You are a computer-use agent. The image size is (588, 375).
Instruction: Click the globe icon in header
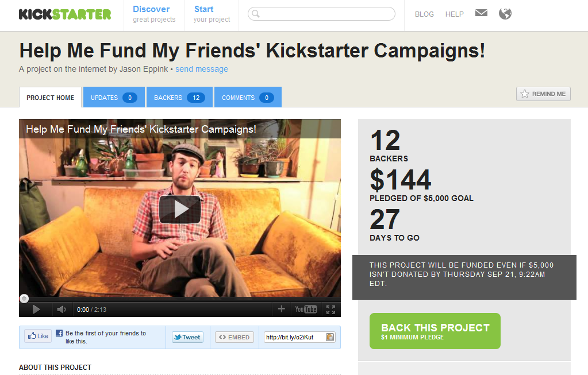pos(505,14)
